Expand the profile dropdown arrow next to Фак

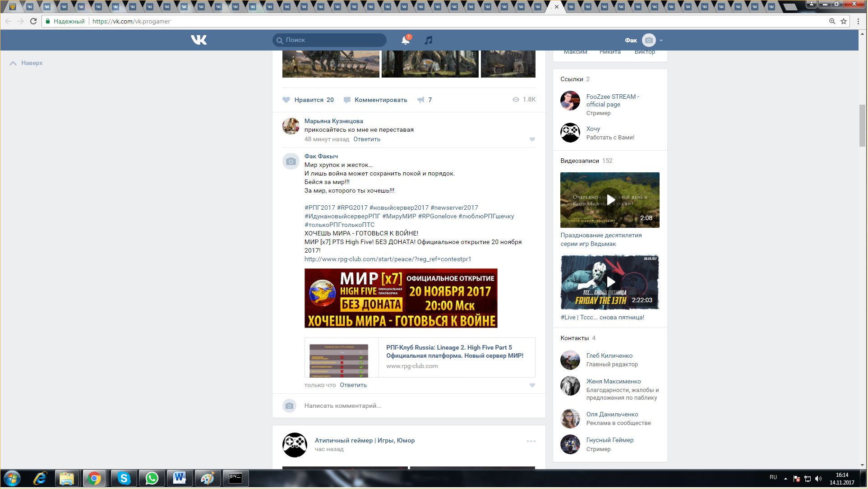661,41
